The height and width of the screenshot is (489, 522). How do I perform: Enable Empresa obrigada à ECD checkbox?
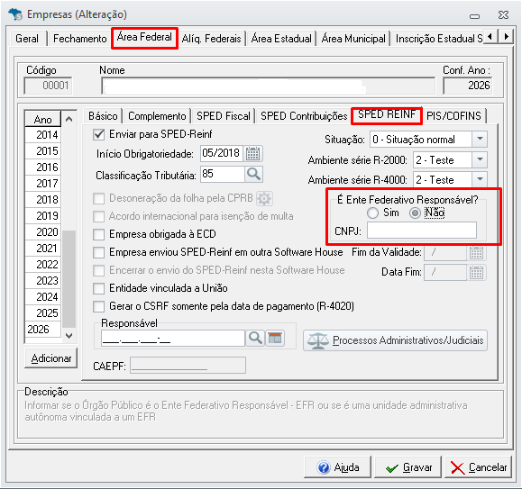99,234
